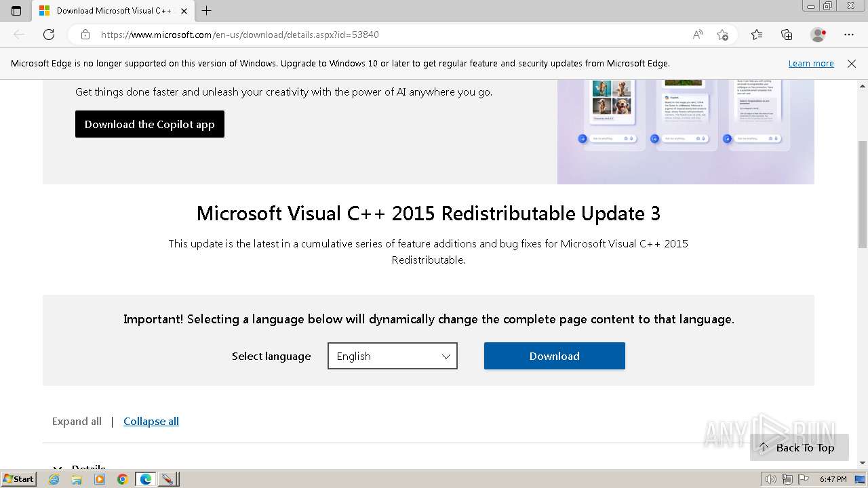The image size is (868, 488).
Task: Click the network tray icon
Action: pyautogui.click(x=787, y=479)
